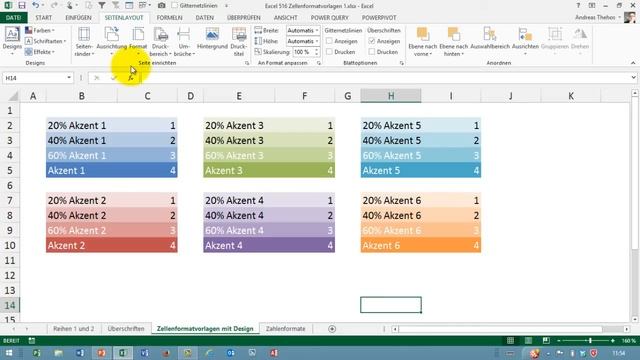Toggle Überschriften Anzeigen checkbox

(x=372, y=41)
